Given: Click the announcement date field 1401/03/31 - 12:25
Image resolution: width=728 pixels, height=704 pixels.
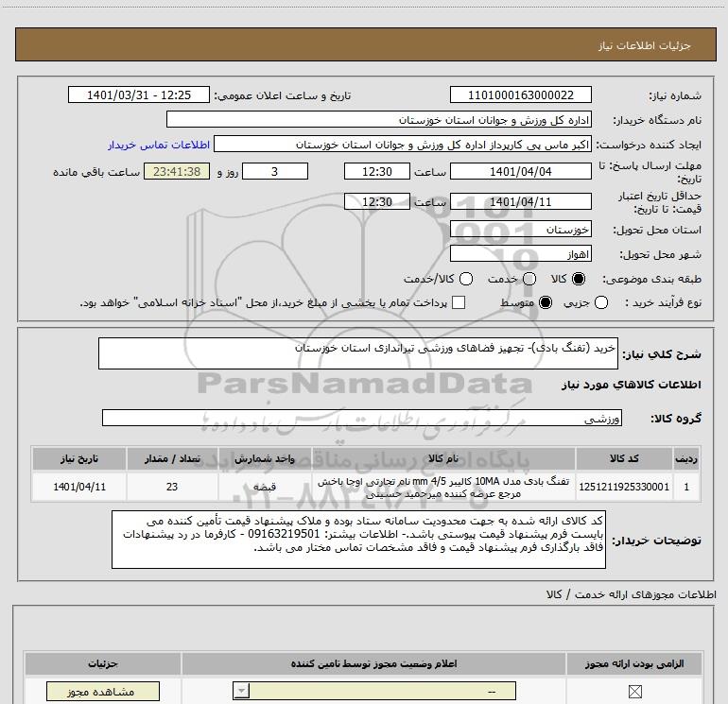Looking at the screenshot, I should tap(139, 95).
